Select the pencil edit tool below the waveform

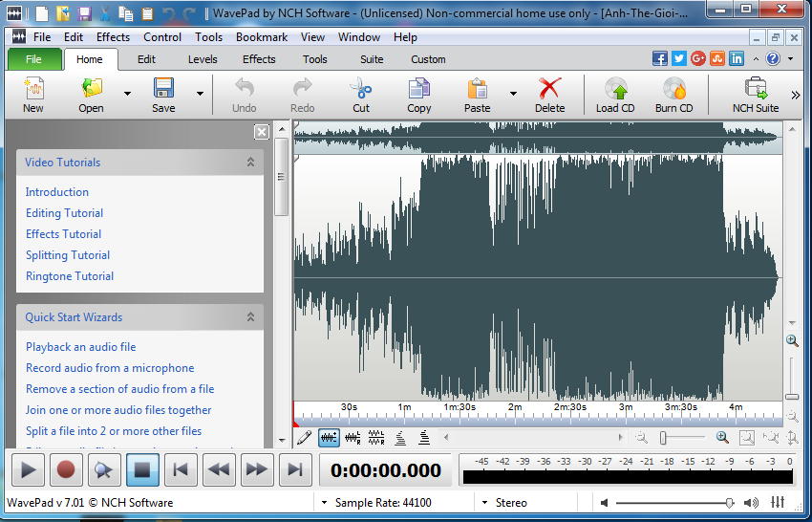[x=304, y=438]
